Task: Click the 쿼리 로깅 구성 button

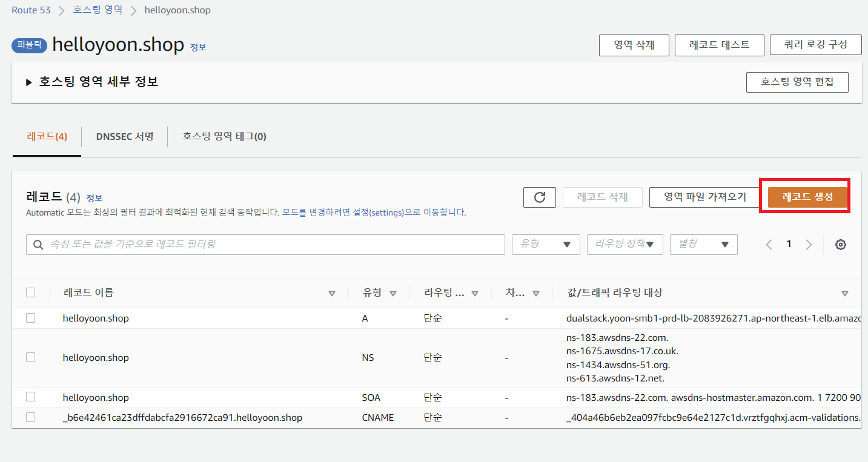Action: (x=816, y=45)
